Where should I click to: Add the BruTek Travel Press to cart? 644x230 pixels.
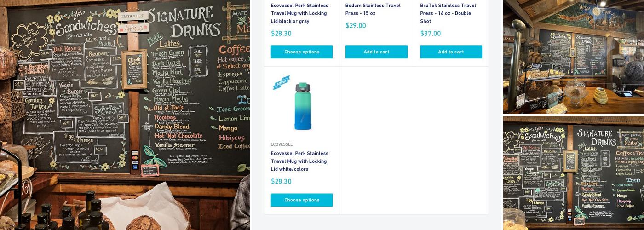(451, 52)
